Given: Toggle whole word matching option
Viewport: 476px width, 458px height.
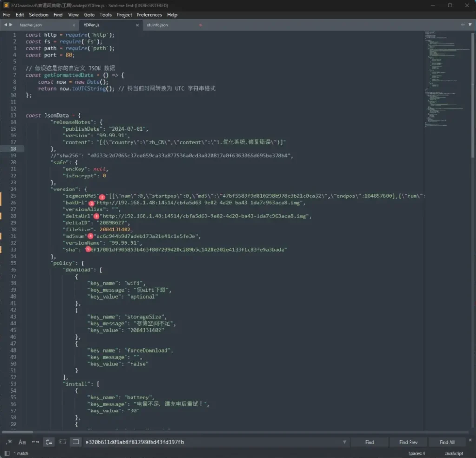Looking at the screenshot, I should [x=35, y=442].
